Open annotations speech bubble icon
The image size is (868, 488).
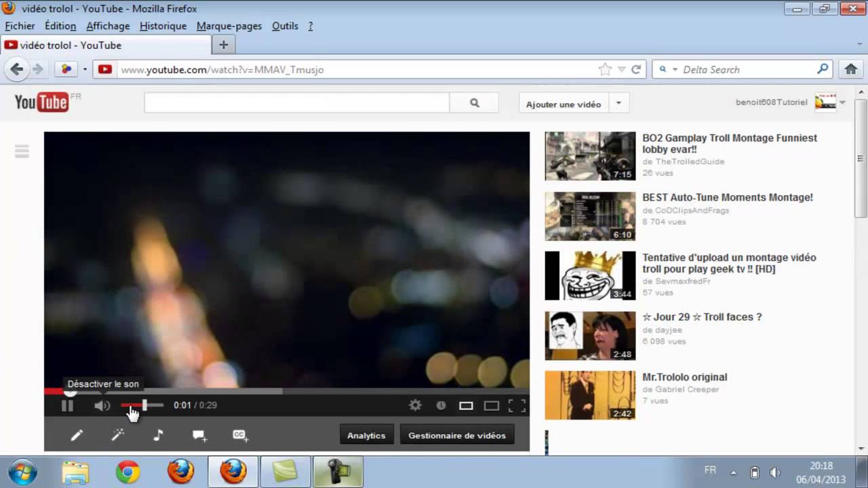(x=199, y=436)
